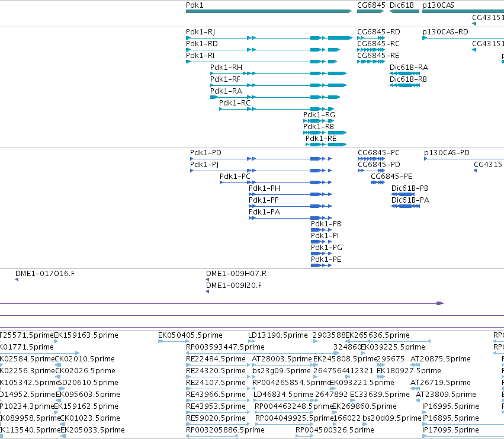Select the CG6845 gene label
The image size is (504, 439).
(x=371, y=5)
